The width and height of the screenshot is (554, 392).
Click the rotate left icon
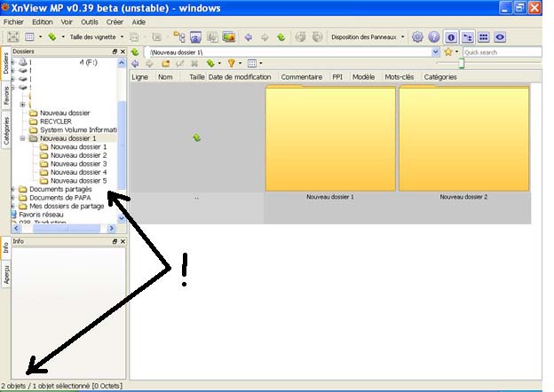pos(300,36)
